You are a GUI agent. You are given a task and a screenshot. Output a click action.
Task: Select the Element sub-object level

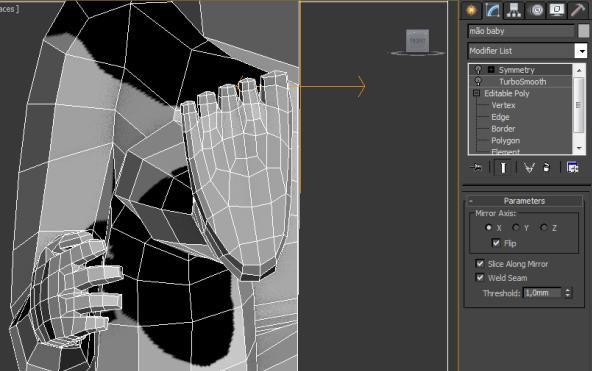[x=505, y=152]
